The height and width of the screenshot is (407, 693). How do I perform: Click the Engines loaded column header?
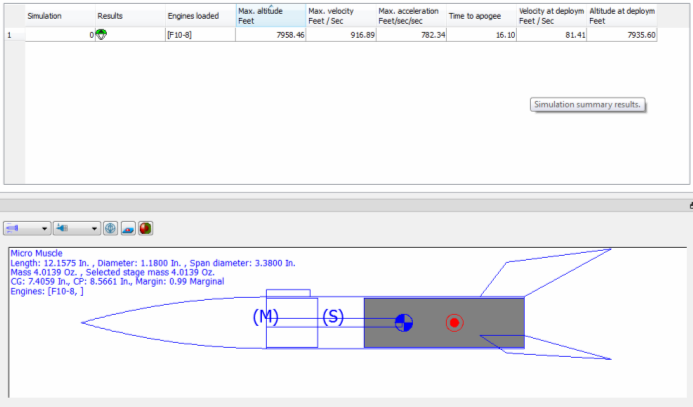201,16
